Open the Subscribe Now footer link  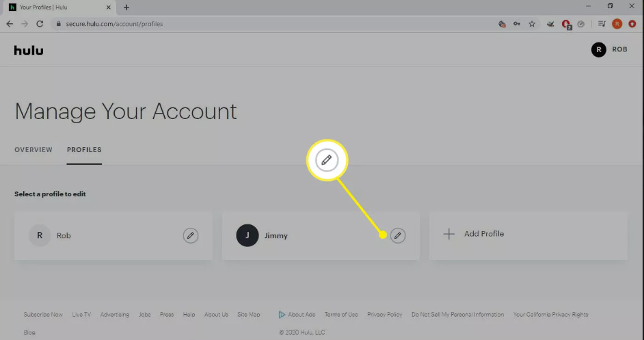click(43, 315)
